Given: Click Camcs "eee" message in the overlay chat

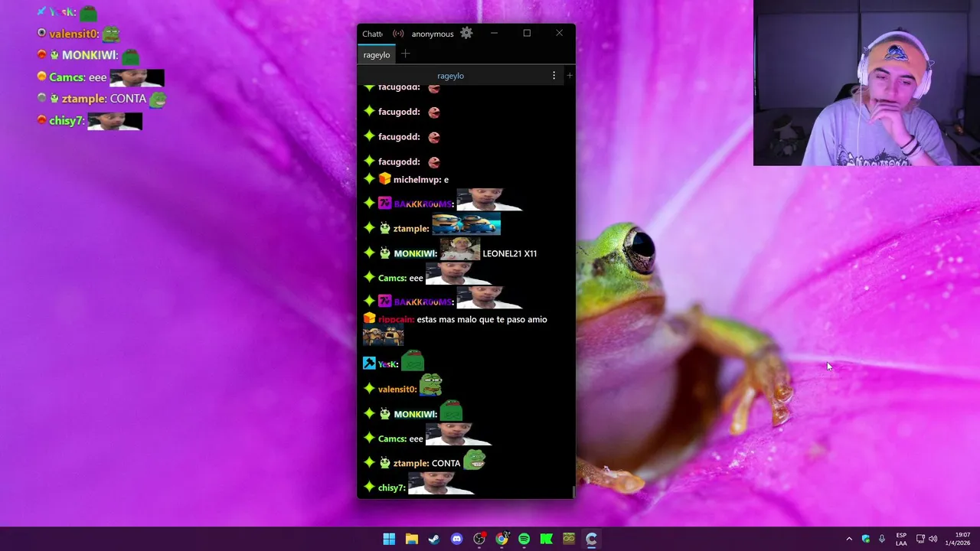Looking at the screenshot, I should (100, 77).
